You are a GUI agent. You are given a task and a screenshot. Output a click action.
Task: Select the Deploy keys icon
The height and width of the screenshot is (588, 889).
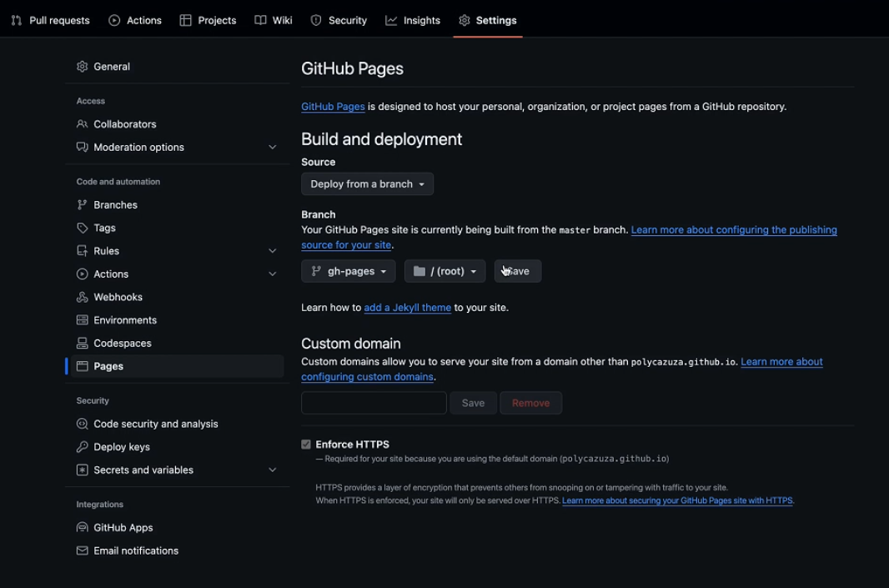[x=84, y=446]
